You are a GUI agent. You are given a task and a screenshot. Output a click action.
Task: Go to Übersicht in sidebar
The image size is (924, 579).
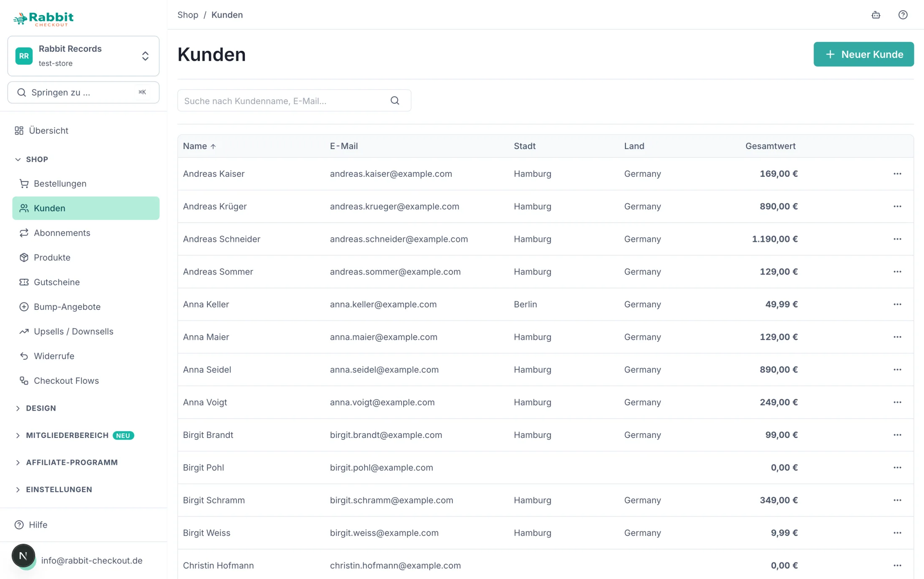(41, 131)
